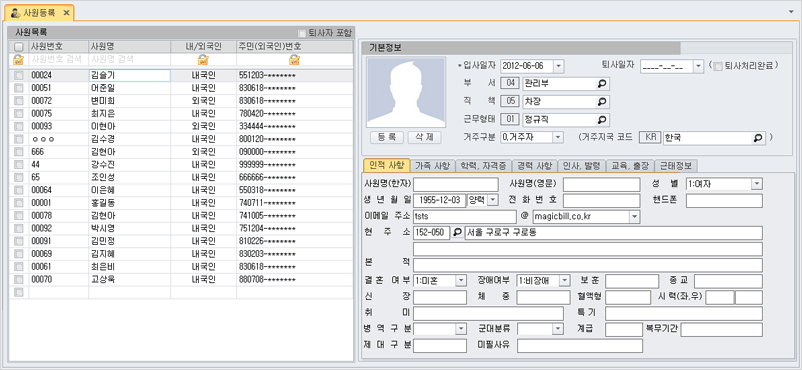Switch to the 인사, 발령 tab
The height and width of the screenshot is (370, 802).
pos(581,166)
